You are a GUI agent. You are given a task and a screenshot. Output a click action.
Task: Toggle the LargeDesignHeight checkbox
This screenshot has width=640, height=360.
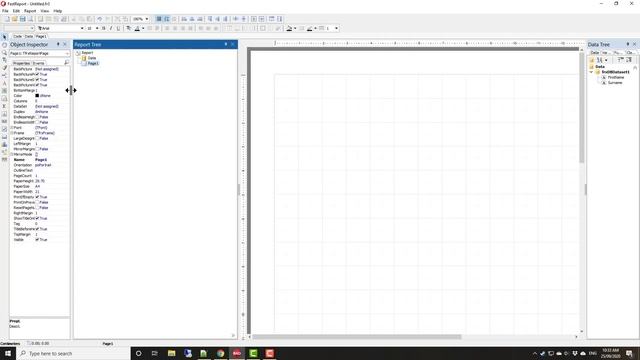tap(37, 138)
